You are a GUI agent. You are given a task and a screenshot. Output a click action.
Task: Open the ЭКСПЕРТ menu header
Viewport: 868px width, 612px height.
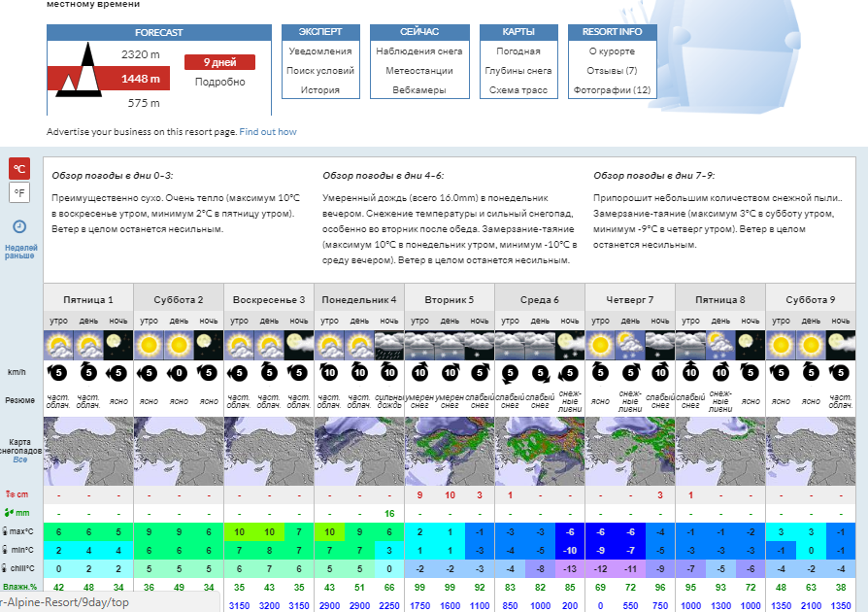[x=320, y=32]
